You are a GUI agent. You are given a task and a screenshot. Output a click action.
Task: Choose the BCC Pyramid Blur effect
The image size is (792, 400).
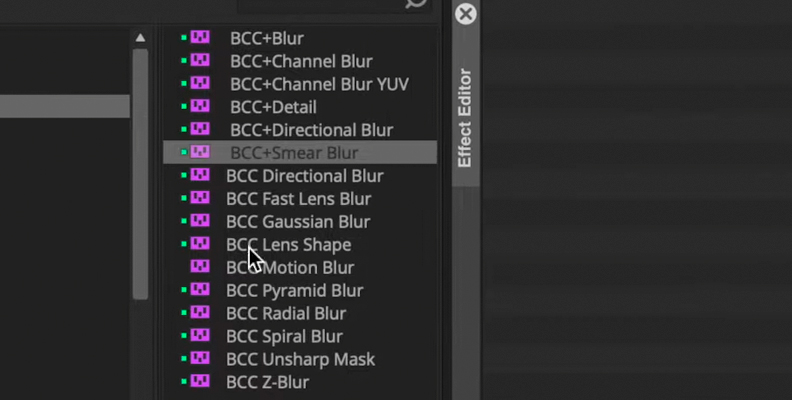point(294,290)
